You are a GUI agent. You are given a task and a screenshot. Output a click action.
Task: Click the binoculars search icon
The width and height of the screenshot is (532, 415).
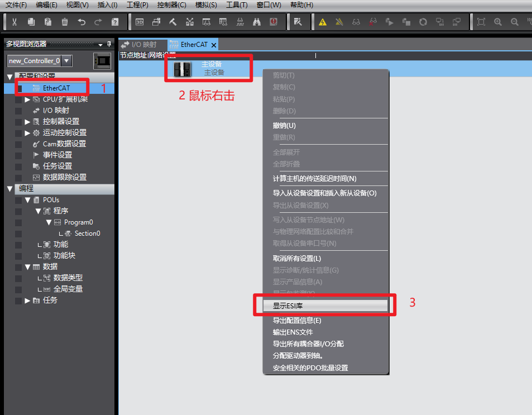[x=257, y=22]
